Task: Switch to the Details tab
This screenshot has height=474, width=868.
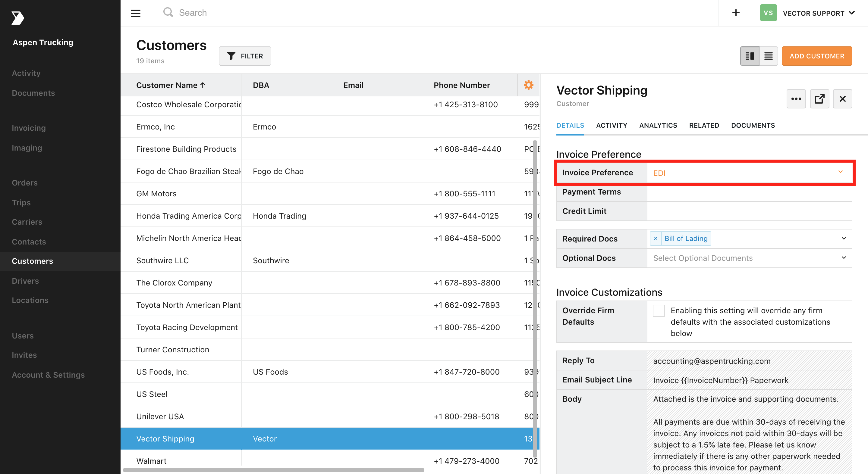Action: [x=570, y=125]
